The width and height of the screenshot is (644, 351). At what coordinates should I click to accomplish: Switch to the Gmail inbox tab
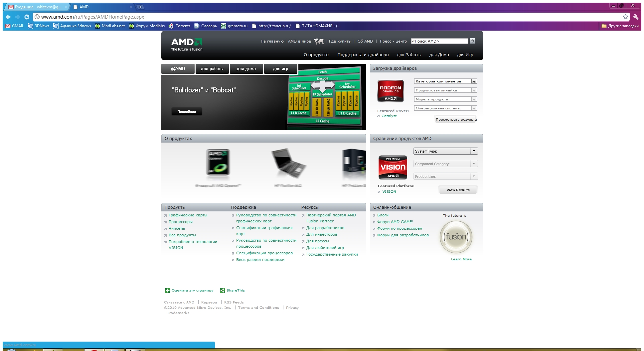pyautogui.click(x=37, y=7)
